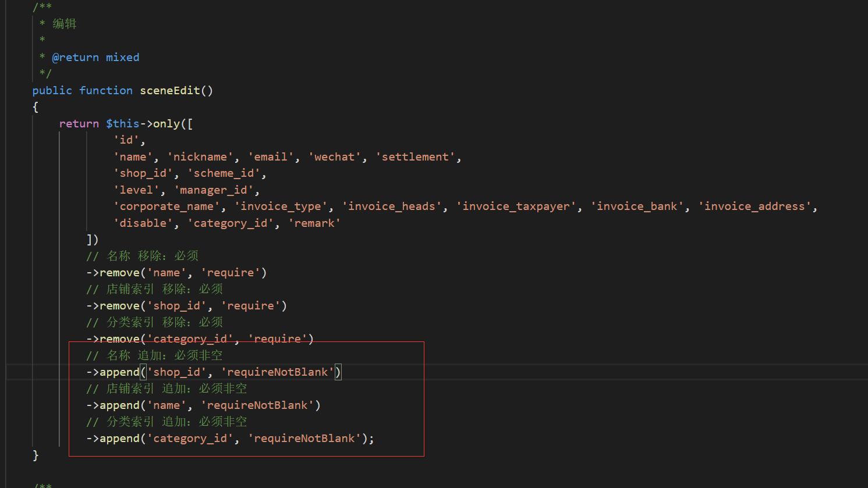Click the comment '分类索引 追加：必须非空'
This screenshot has width=868, height=488.
[x=167, y=422]
